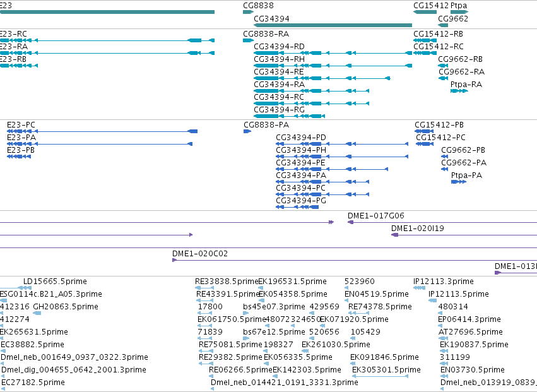The height and width of the screenshot is (392, 537).
Task: Open the Ptpa gene label
Action: (x=459, y=6)
